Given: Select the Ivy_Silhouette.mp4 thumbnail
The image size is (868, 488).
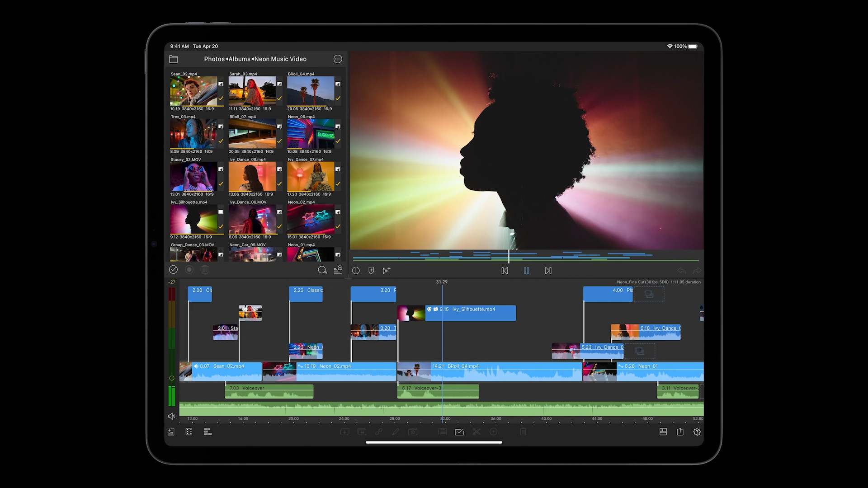Looking at the screenshot, I should tap(197, 220).
